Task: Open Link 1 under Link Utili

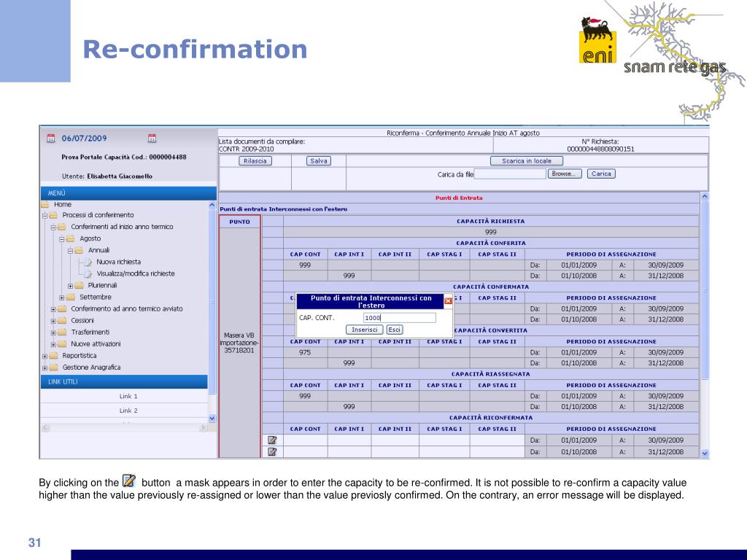Action: coord(128,396)
